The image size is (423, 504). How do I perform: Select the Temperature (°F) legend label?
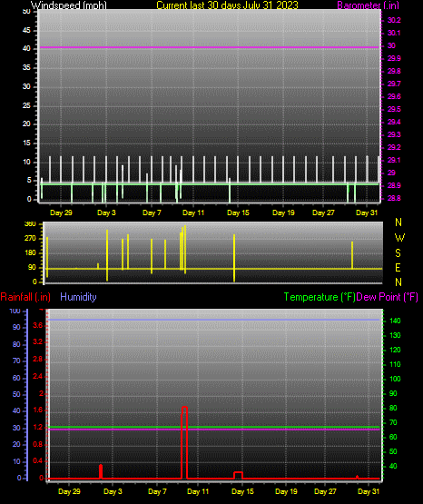click(x=320, y=297)
